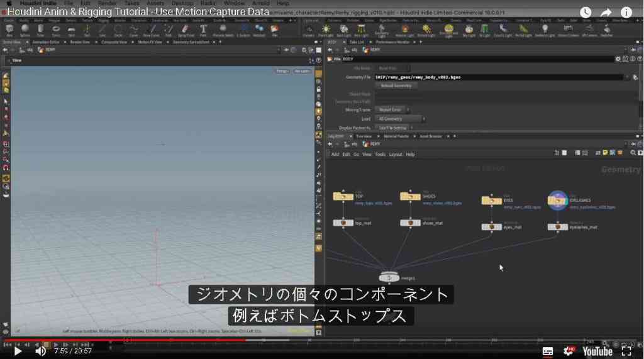
Task: Add a Stereo Camera from shelf
Action: (x=568, y=30)
